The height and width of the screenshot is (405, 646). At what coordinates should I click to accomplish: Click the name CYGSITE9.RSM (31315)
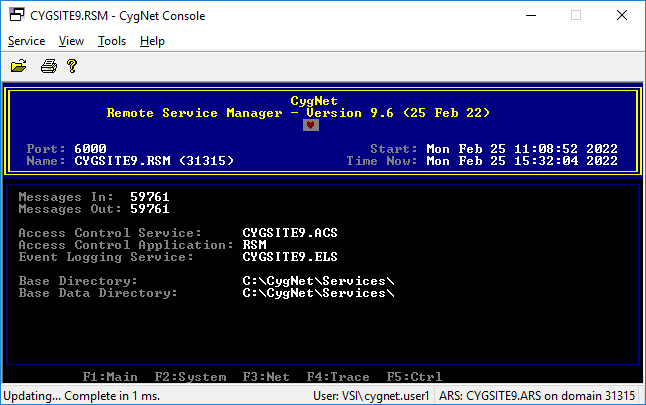coord(154,160)
